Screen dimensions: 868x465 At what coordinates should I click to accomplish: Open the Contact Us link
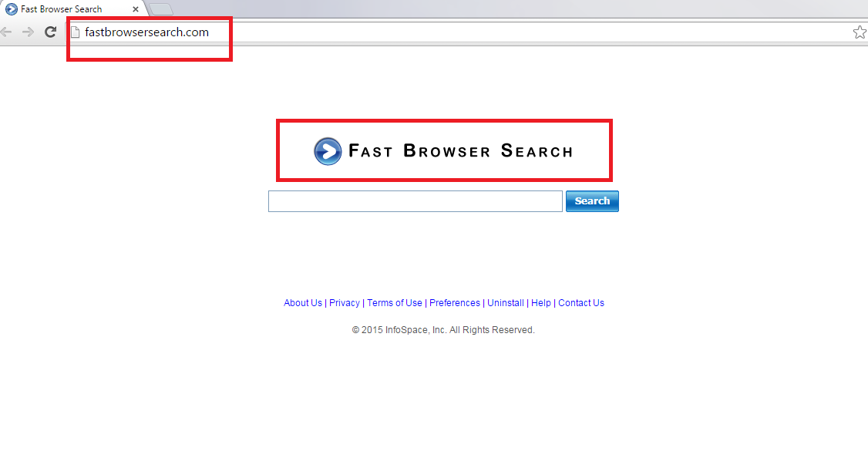click(x=580, y=303)
